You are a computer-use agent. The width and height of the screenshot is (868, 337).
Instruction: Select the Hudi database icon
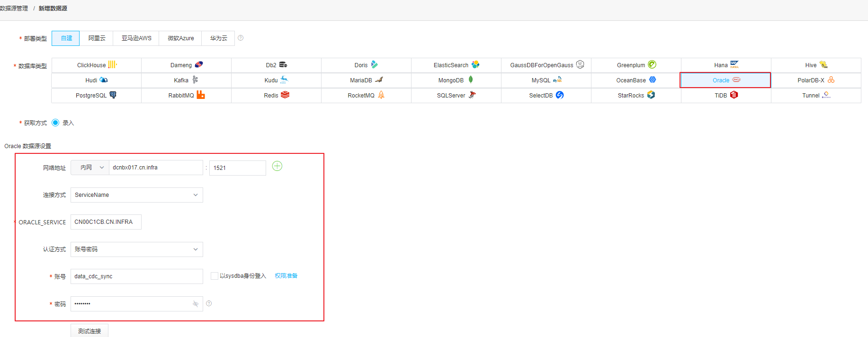(x=104, y=80)
